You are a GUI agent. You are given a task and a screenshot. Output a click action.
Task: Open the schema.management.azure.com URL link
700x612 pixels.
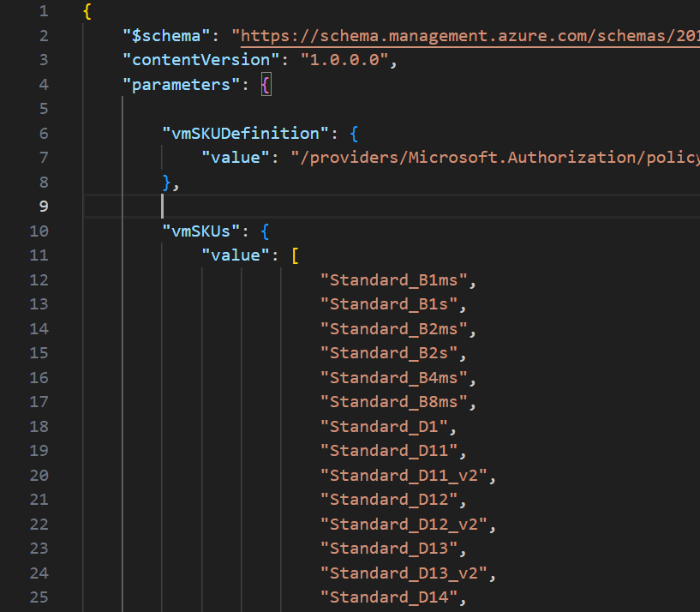tap(470, 36)
